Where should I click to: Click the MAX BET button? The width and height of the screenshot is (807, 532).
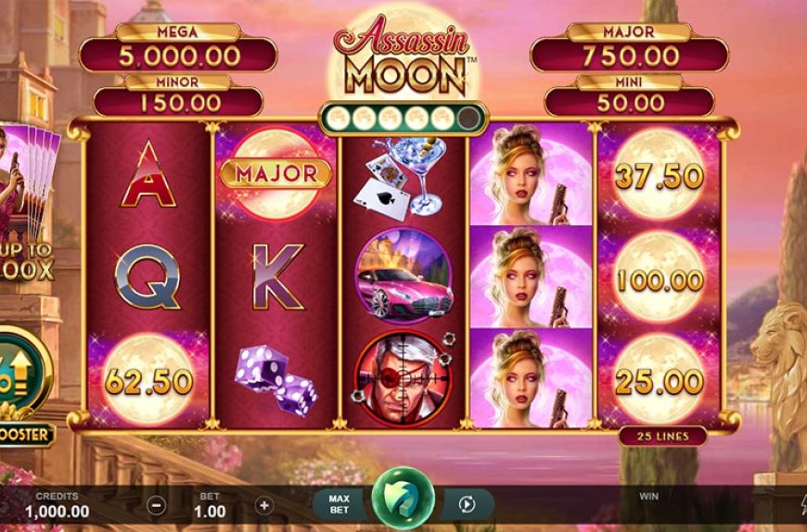click(x=339, y=504)
